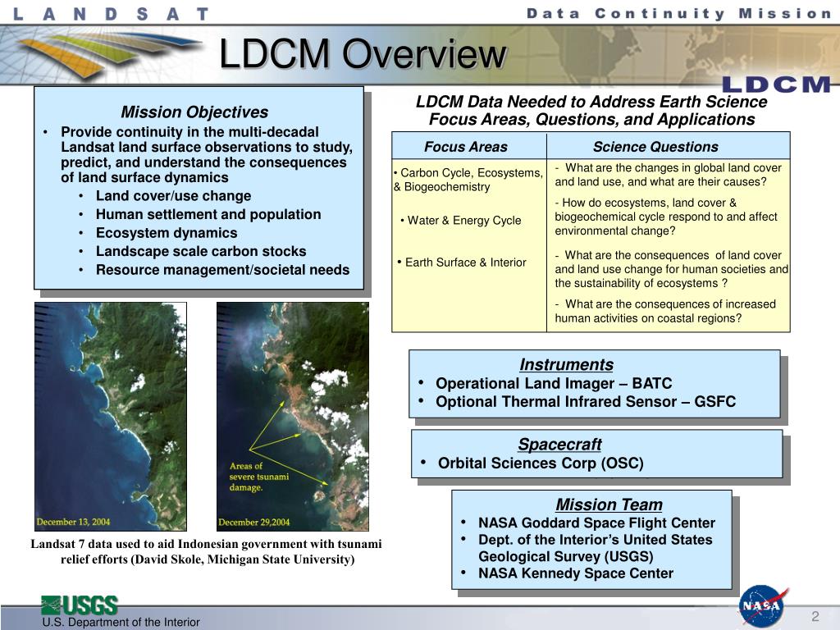Select the Mission Objectives heading
Image resolution: width=840 pixels, height=630 pixels.
tap(194, 112)
